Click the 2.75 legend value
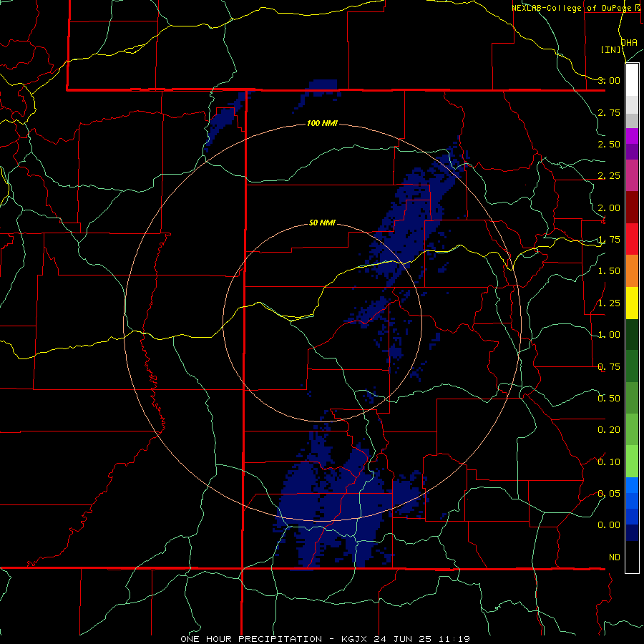 pos(609,112)
